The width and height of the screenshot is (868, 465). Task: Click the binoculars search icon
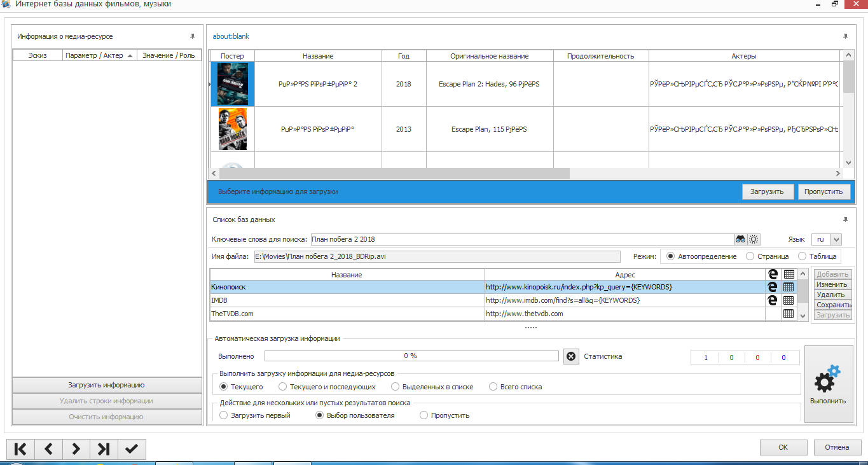click(x=741, y=240)
